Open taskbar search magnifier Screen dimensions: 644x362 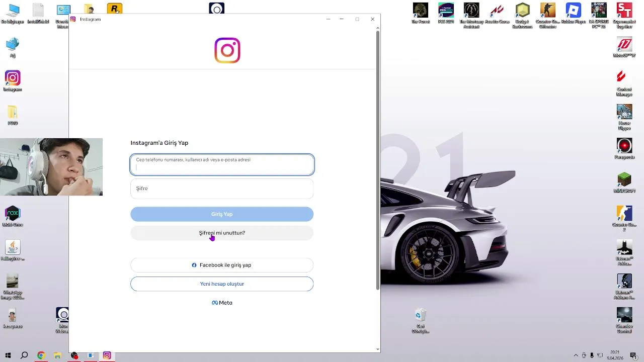click(24, 355)
